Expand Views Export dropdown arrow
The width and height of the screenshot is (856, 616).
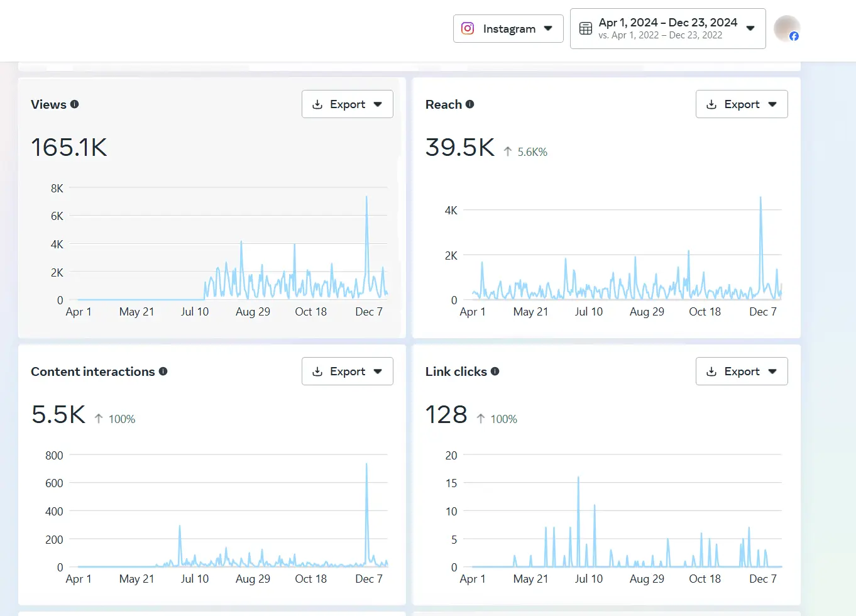click(x=378, y=104)
